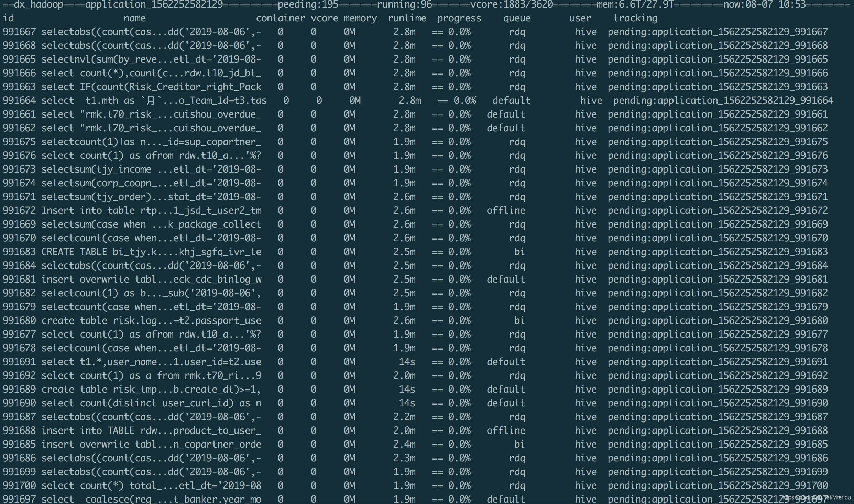Click 'bi' queue of job 991683

click(519, 252)
